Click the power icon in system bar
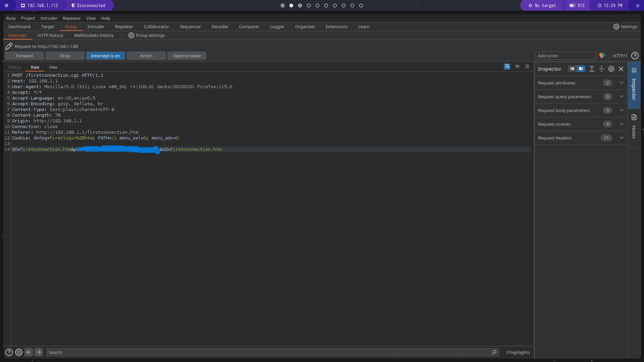644x362 pixels. [638, 5]
